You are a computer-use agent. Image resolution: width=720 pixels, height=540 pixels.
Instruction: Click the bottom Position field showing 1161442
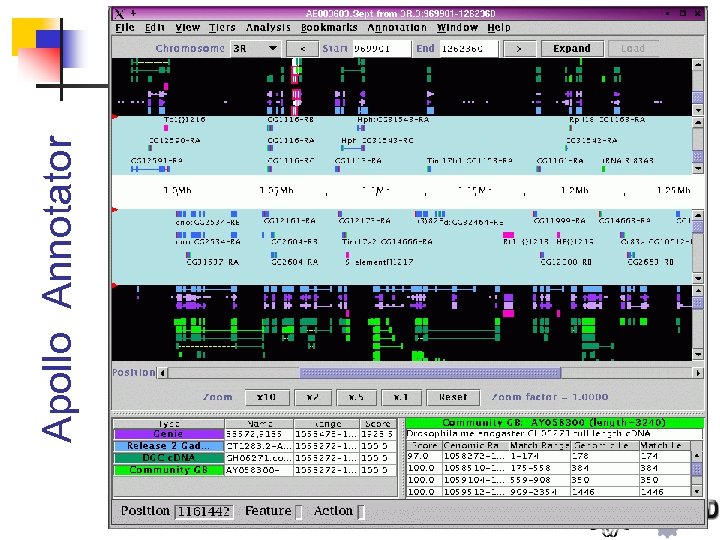(x=205, y=511)
